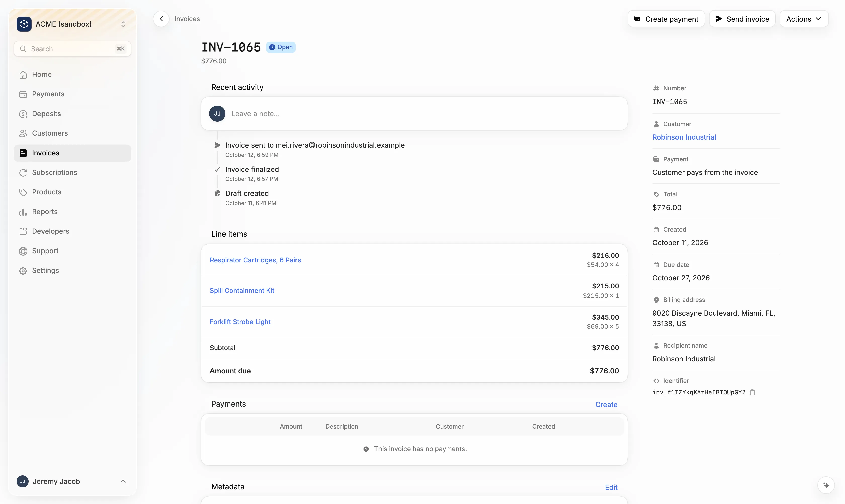Viewport: 845px width, 504px height.
Task: Click the Developers icon
Action: pyautogui.click(x=23, y=231)
